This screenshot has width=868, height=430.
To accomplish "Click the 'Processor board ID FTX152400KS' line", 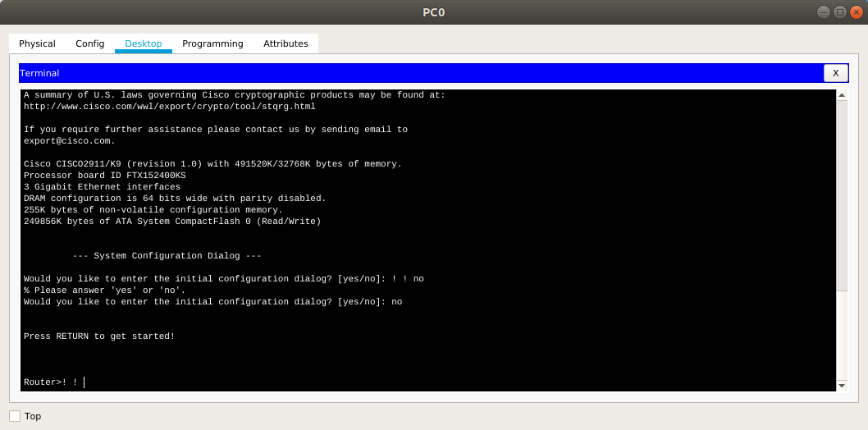I will click(x=105, y=176).
